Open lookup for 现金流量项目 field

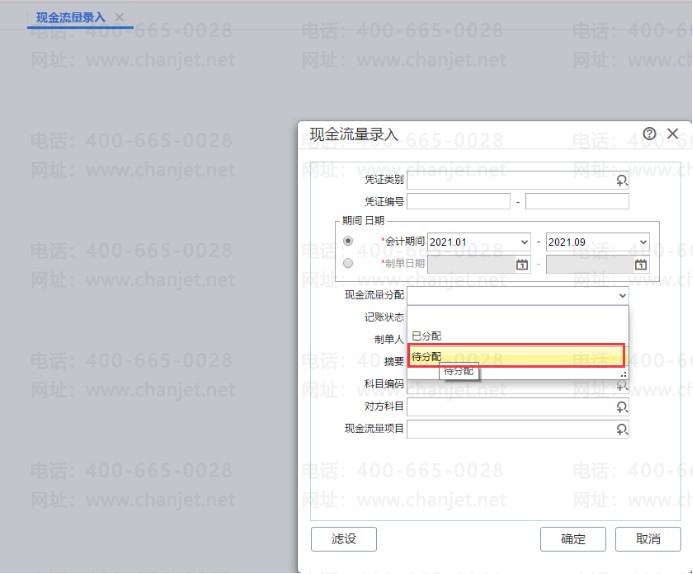click(x=622, y=429)
